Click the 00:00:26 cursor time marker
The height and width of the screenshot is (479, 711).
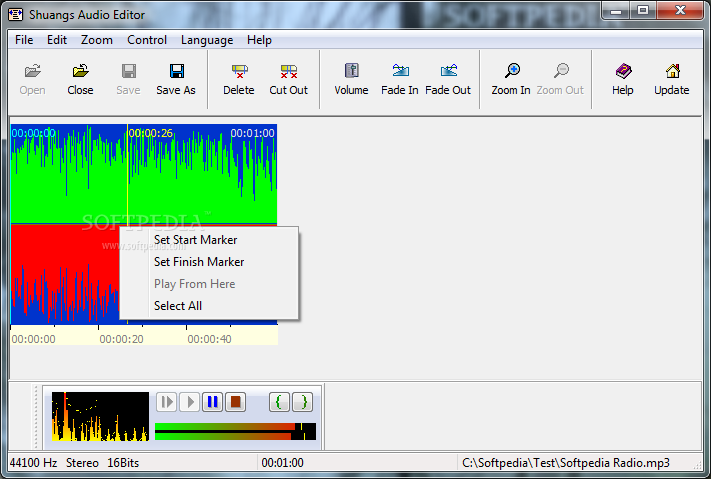pyautogui.click(x=151, y=133)
